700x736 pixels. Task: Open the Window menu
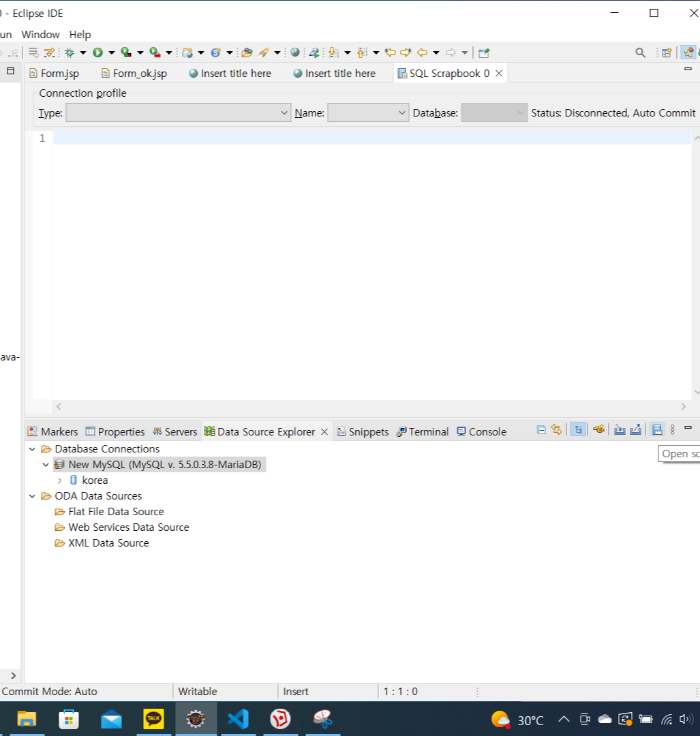tap(40, 35)
